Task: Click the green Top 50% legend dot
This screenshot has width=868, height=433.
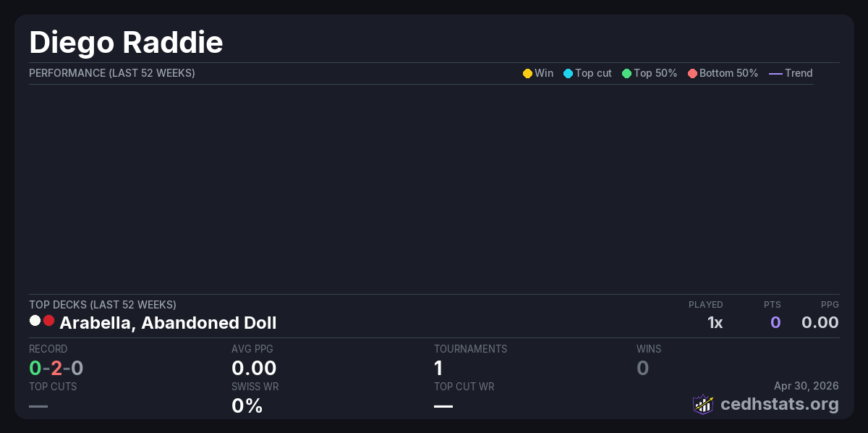Action: (x=626, y=73)
